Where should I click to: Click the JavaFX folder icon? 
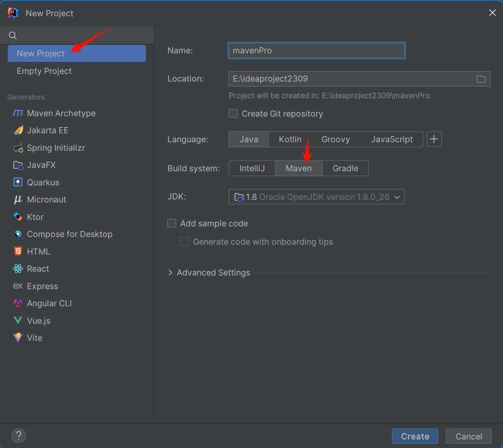[18, 165]
